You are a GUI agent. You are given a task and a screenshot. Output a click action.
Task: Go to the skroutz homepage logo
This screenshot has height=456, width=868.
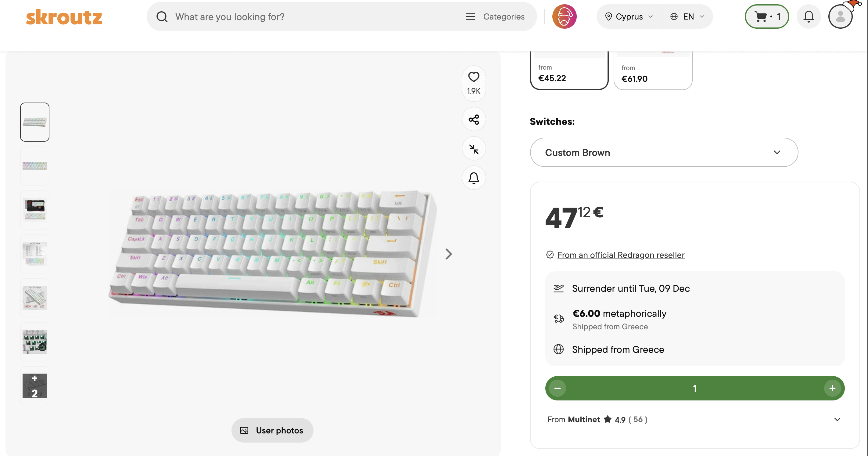64,17
